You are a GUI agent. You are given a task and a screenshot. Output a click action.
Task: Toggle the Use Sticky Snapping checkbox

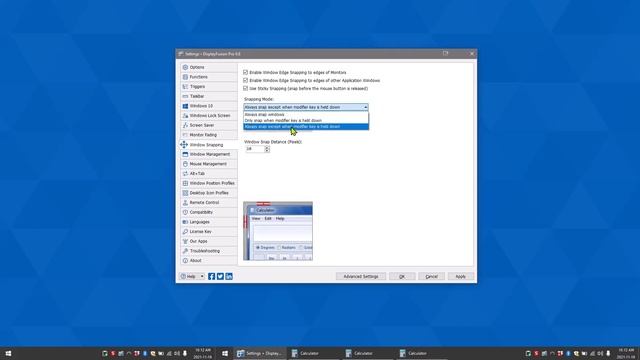click(245, 88)
